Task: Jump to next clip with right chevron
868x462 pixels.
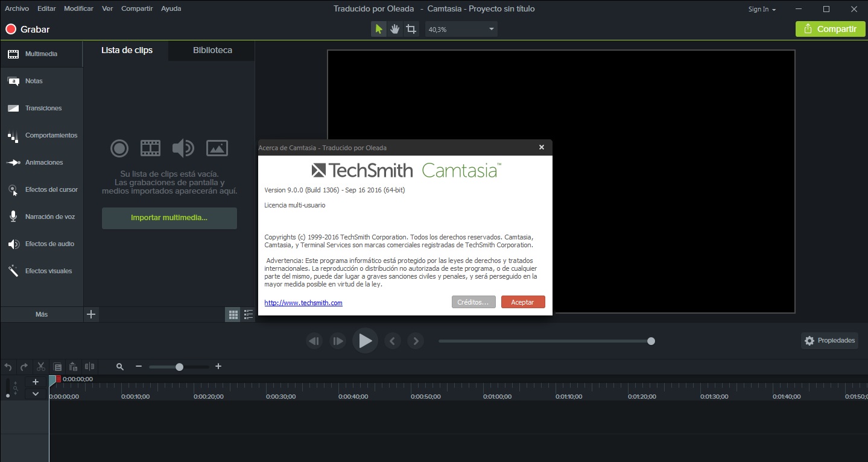Action: point(416,341)
